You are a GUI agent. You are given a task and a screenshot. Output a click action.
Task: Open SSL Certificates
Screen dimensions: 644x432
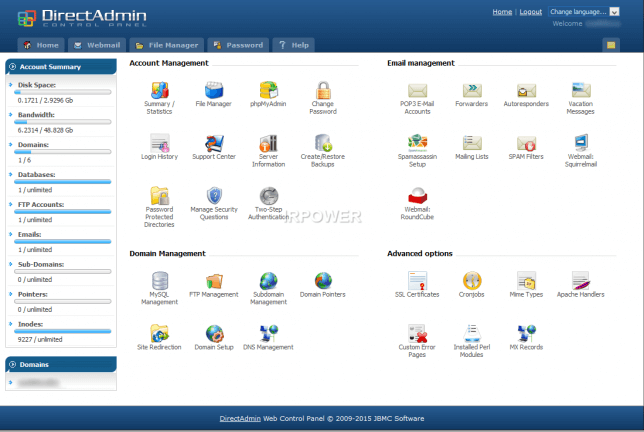(417, 281)
